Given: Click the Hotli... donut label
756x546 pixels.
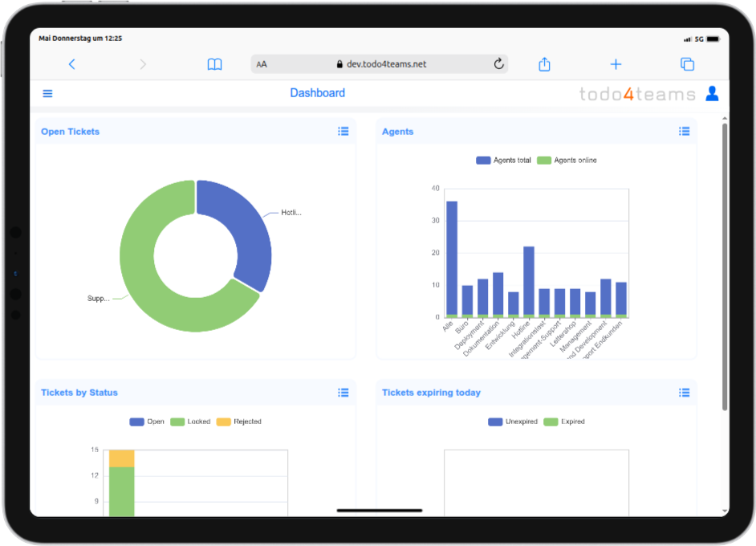Looking at the screenshot, I should (291, 212).
